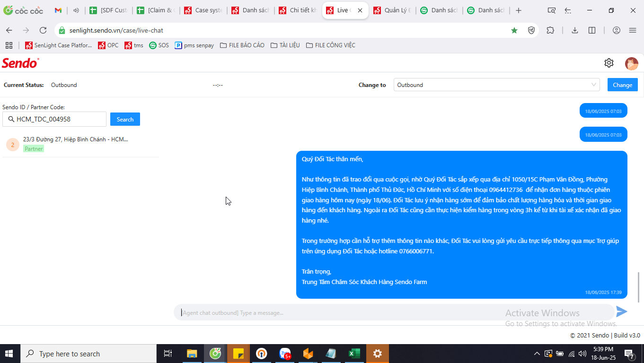
Task: Switch to the Case system tab
Action: (203, 10)
